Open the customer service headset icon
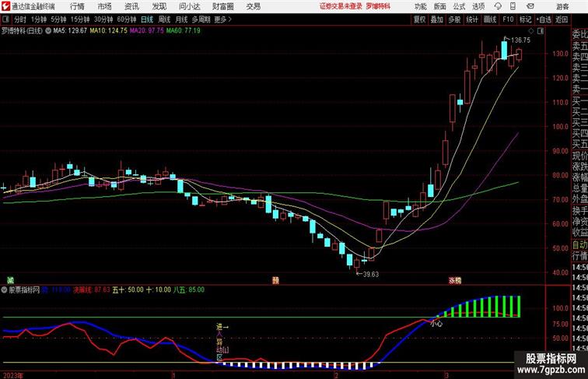 (498, 6)
